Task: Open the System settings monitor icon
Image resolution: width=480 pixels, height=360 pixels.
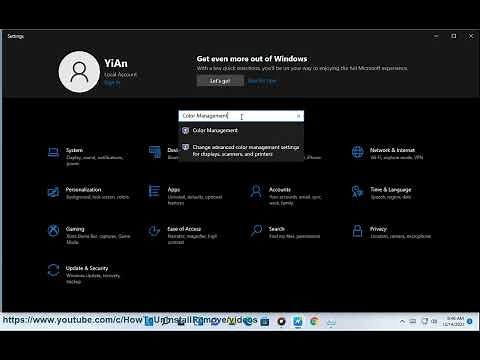Action: pyautogui.click(x=54, y=152)
